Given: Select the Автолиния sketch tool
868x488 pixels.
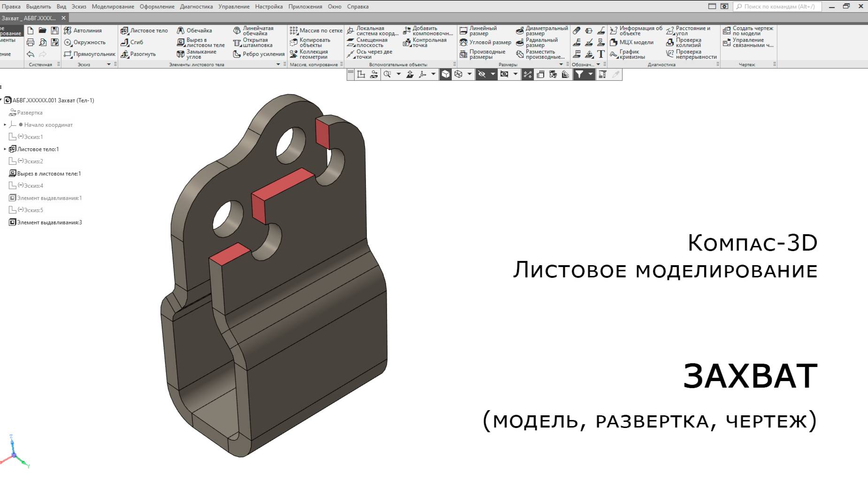Looking at the screenshot, I should [x=68, y=30].
